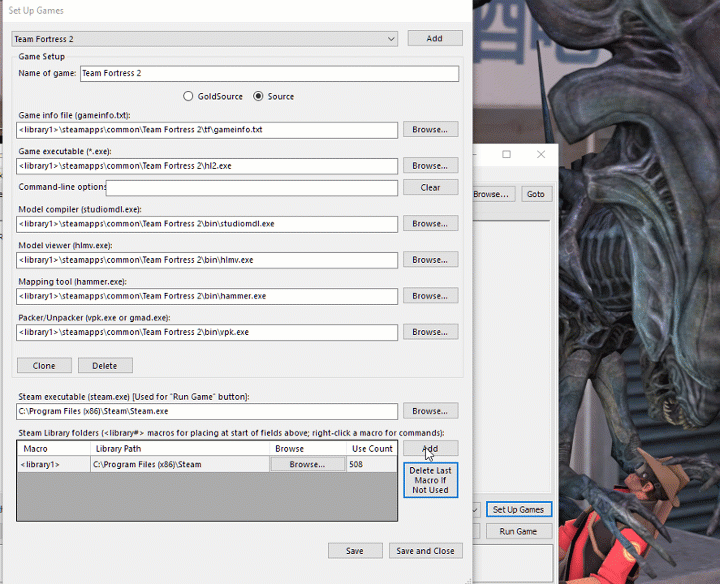Click the Browse column header

pos(308,449)
